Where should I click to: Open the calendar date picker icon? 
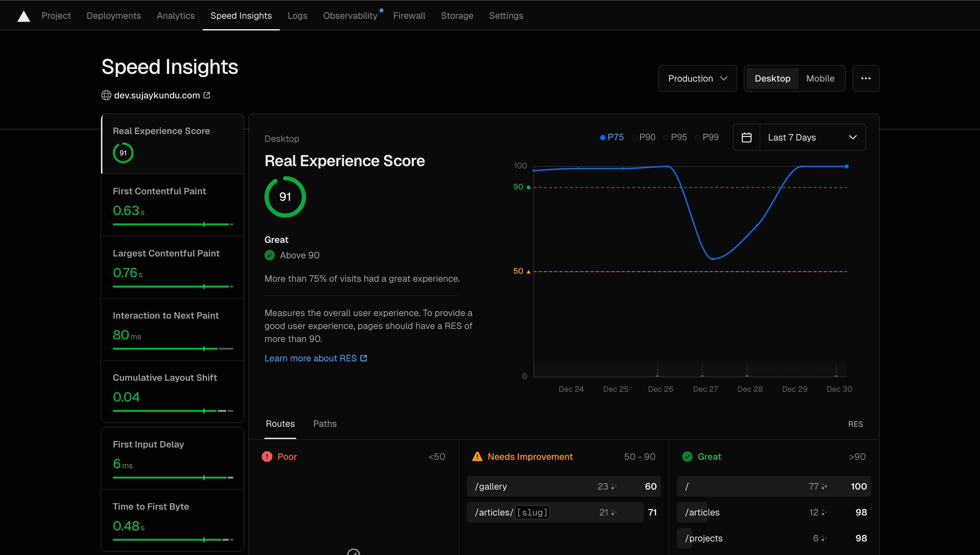pos(747,137)
